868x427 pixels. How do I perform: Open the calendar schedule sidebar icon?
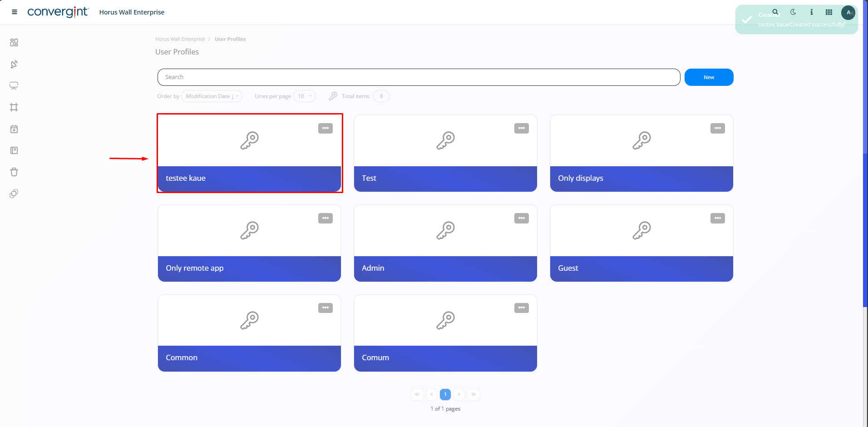pyautogui.click(x=14, y=129)
